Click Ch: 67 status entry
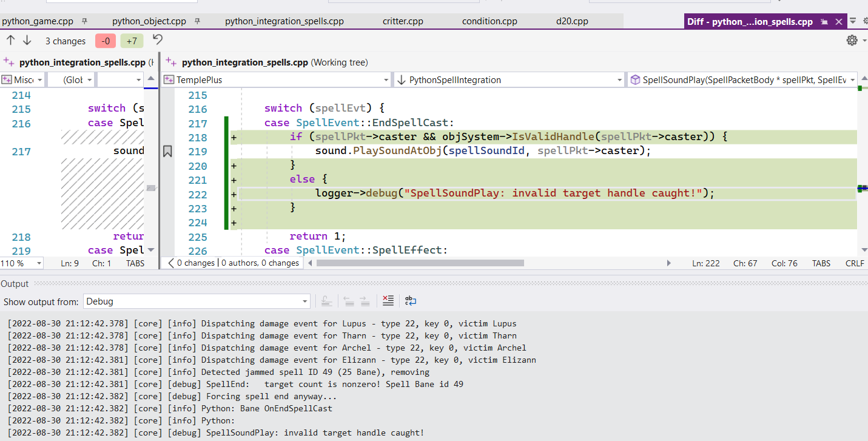 click(x=746, y=263)
